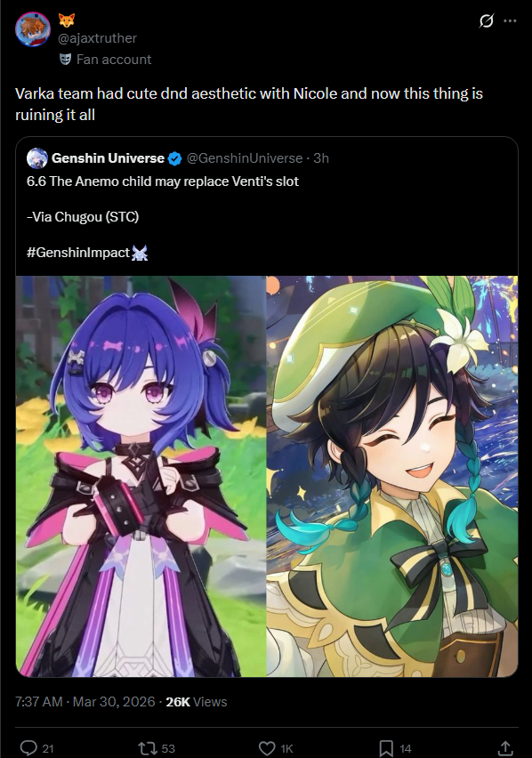Open the Genshin Universe small avatar

coord(37,158)
